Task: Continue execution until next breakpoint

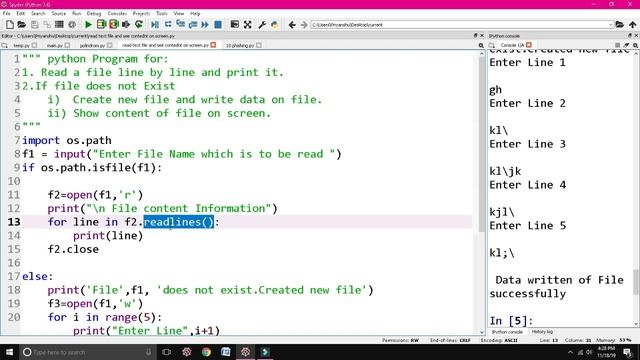Action: (x=205, y=24)
